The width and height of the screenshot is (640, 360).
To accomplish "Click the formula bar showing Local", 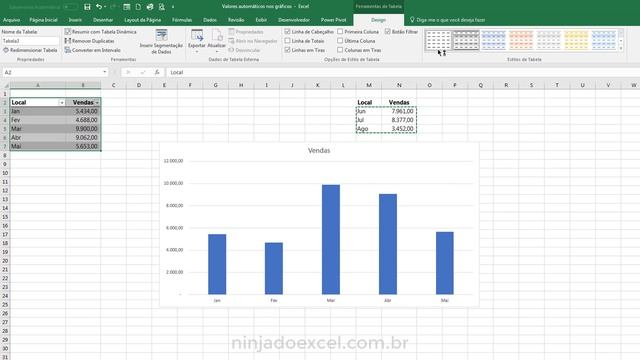I will coord(402,72).
